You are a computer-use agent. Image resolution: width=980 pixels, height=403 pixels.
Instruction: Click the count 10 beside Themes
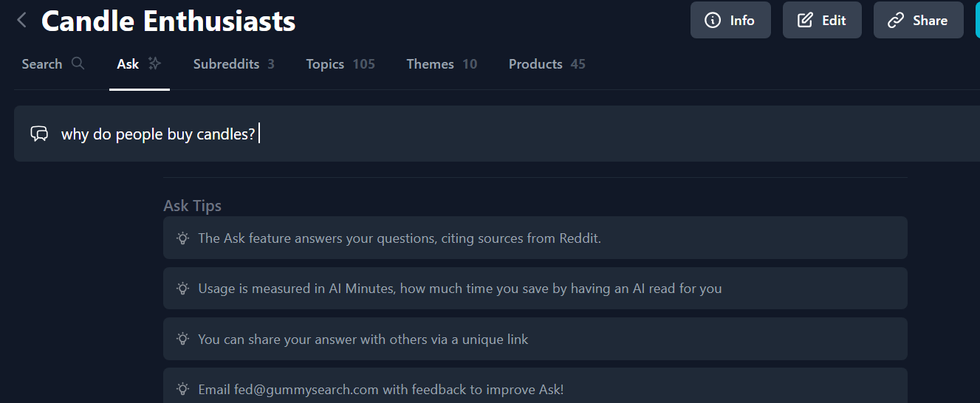pyautogui.click(x=470, y=64)
